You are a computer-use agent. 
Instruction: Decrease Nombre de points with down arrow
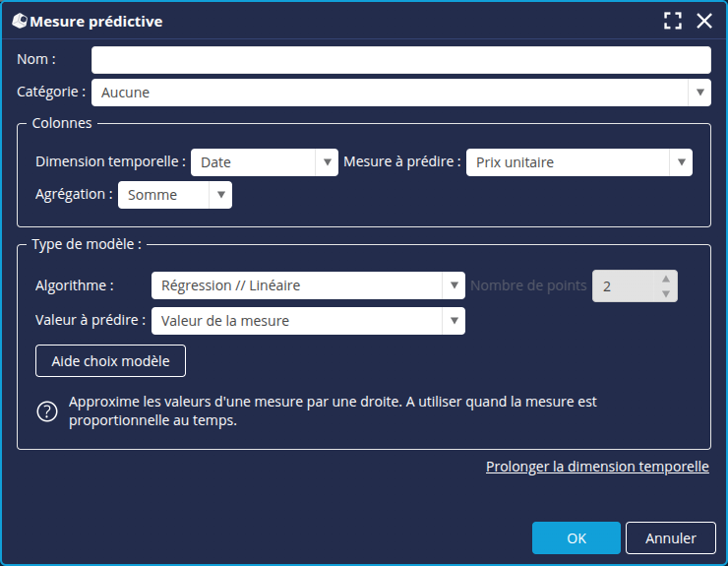click(x=666, y=293)
